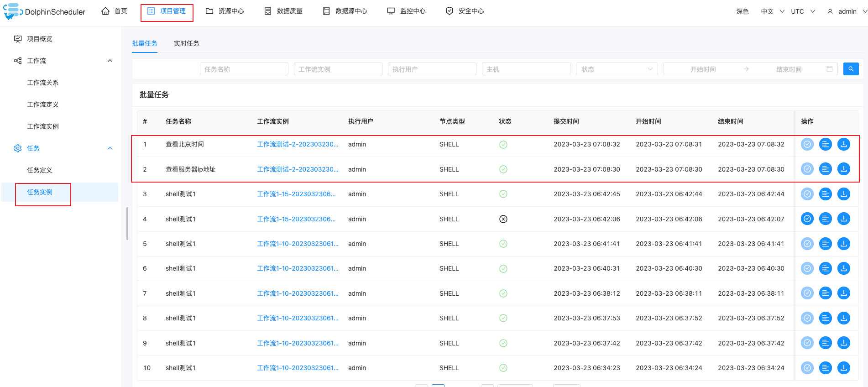View log for row 7 task

click(826, 293)
